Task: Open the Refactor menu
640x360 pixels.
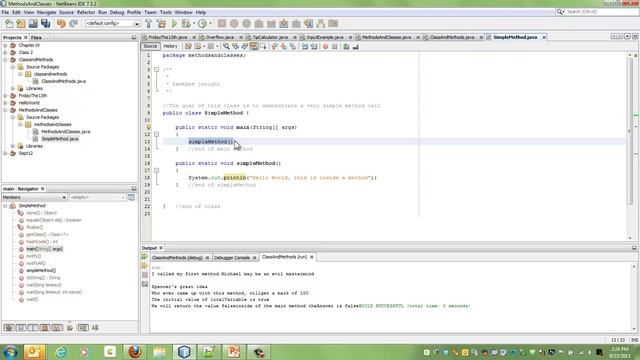Action: coord(86,13)
